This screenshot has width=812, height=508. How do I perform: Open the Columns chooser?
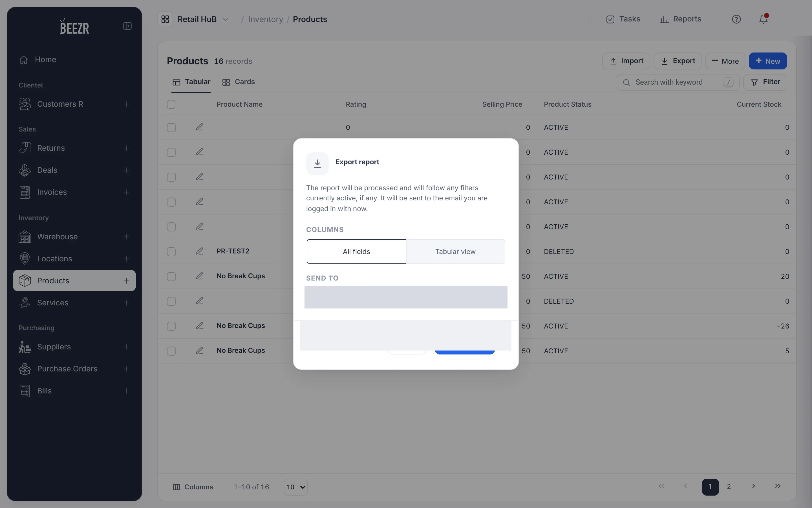click(x=193, y=487)
